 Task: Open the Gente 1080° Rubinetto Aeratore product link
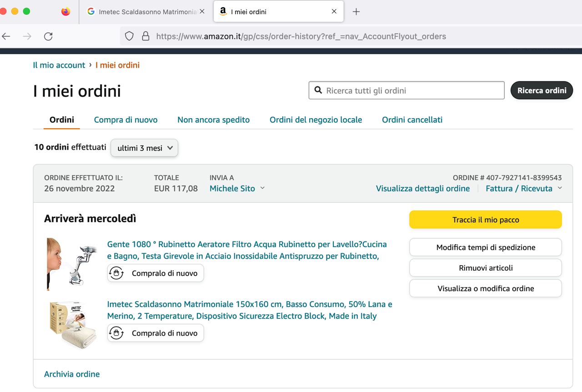[247, 250]
